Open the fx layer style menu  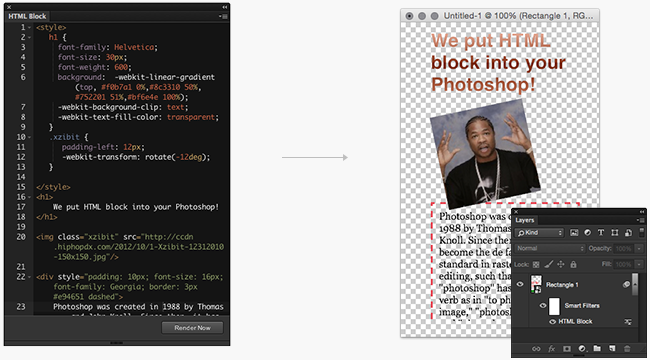pyautogui.click(x=552, y=349)
